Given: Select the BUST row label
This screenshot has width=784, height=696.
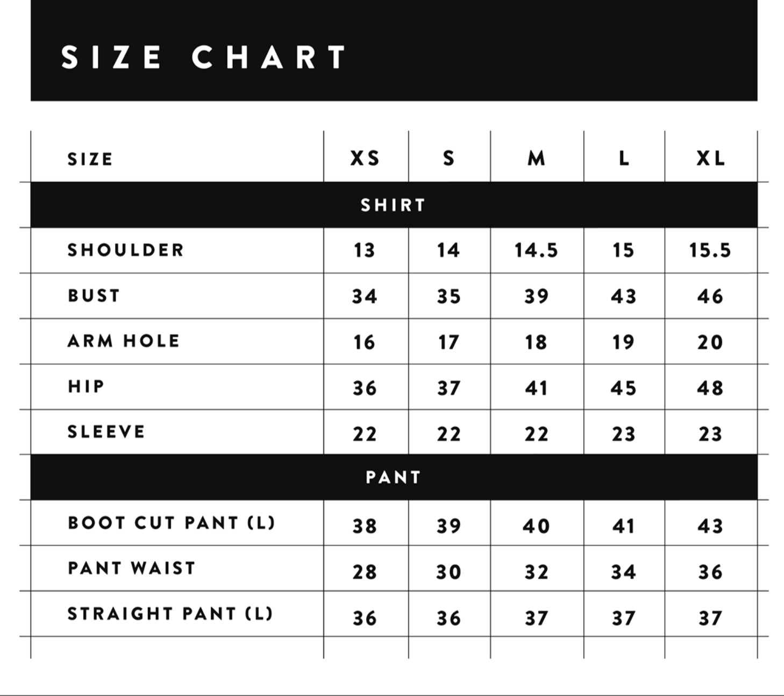Looking at the screenshot, I should pyautogui.click(x=94, y=296).
